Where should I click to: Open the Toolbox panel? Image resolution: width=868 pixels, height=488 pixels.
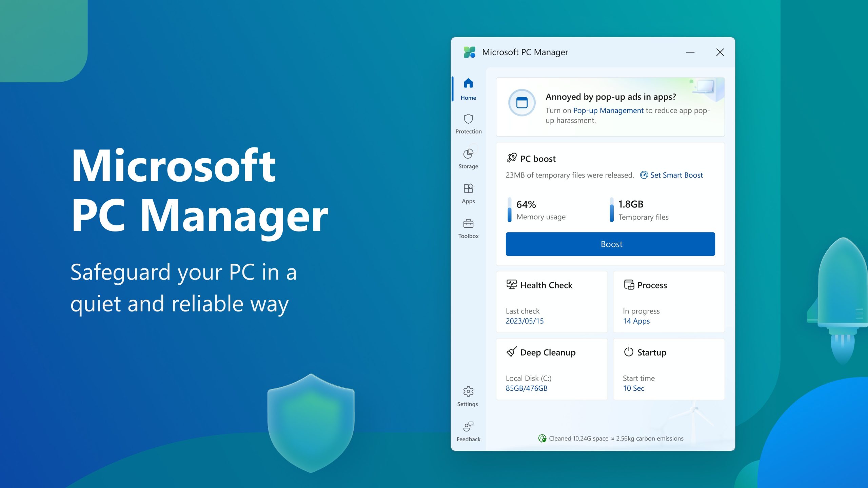pyautogui.click(x=468, y=228)
